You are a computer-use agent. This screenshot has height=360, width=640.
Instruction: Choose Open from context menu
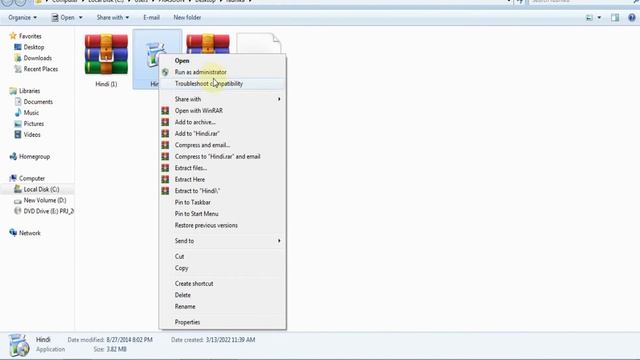pyautogui.click(x=182, y=60)
